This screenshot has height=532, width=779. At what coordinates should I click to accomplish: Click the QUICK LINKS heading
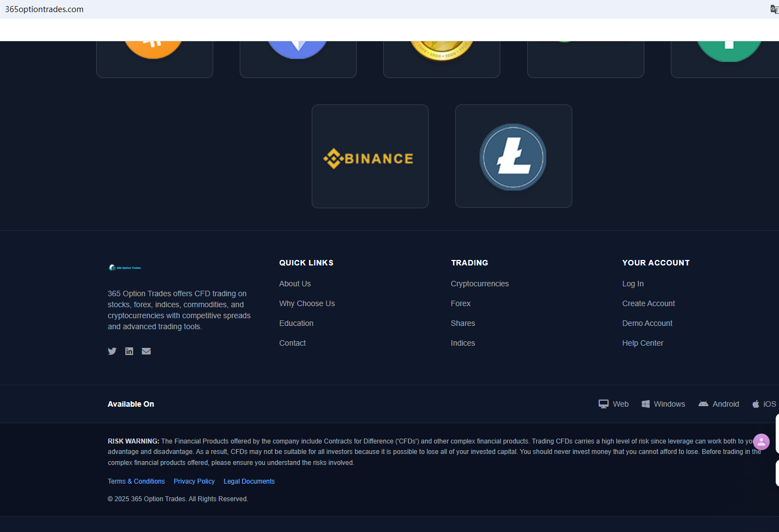tap(306, 263)
